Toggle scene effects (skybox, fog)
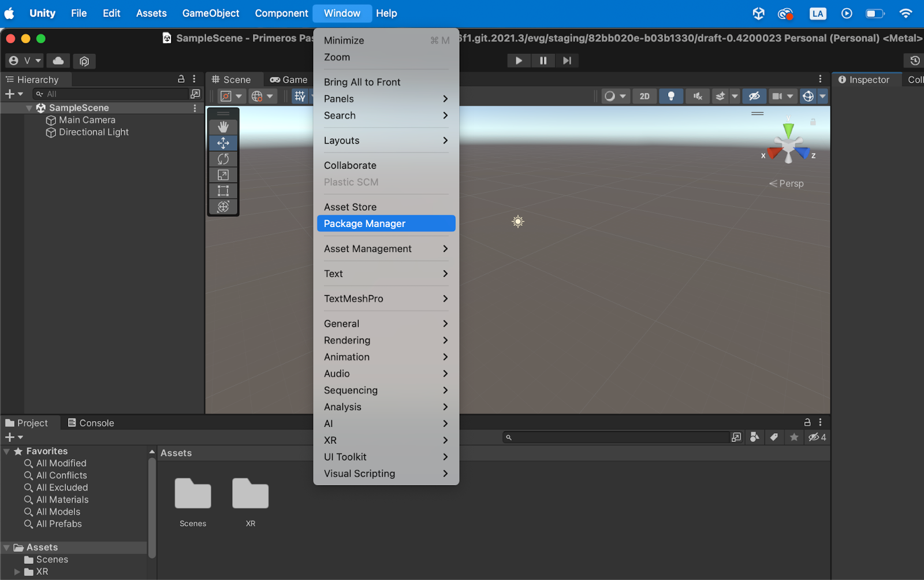This screenshot has width=924, height=580. tap(720, 96)
